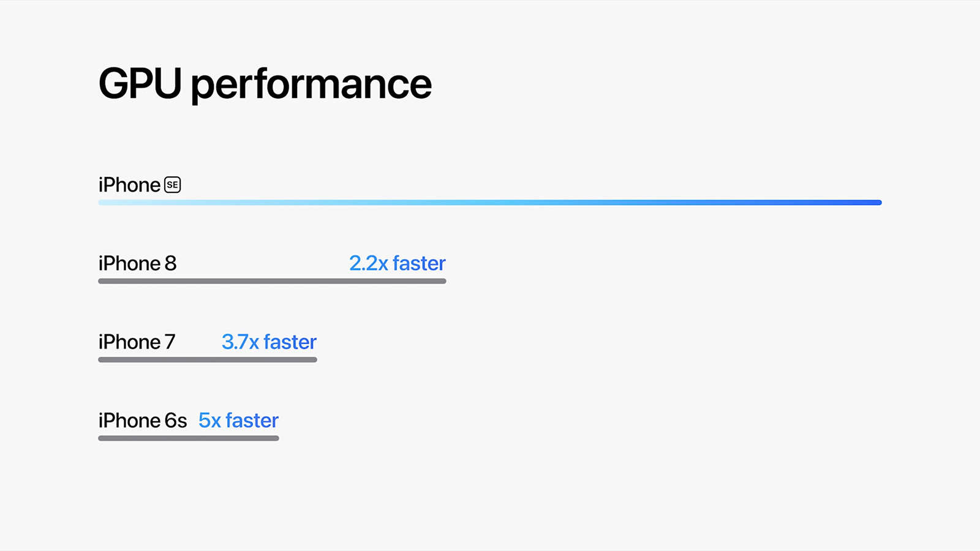The height and width of the screenshot is (551, 980).
Task: Click the "3.7x" value in blue
Action: click(x=240, y=342)
